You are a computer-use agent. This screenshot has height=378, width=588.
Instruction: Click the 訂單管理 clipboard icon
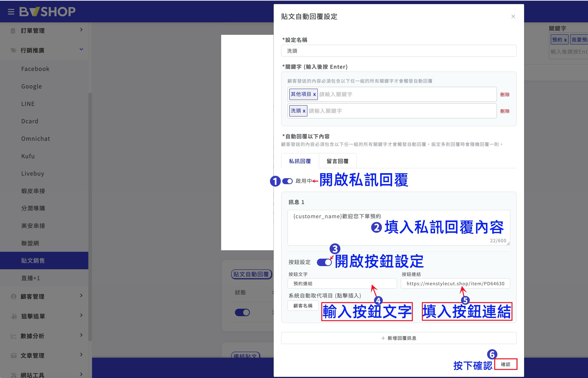pyautogui.click(x=13, y=31)
